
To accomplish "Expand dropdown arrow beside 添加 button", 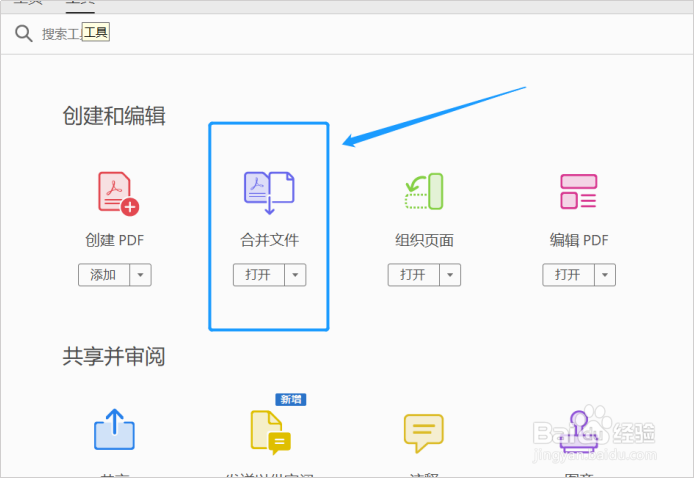I will [x=141, y=275].
